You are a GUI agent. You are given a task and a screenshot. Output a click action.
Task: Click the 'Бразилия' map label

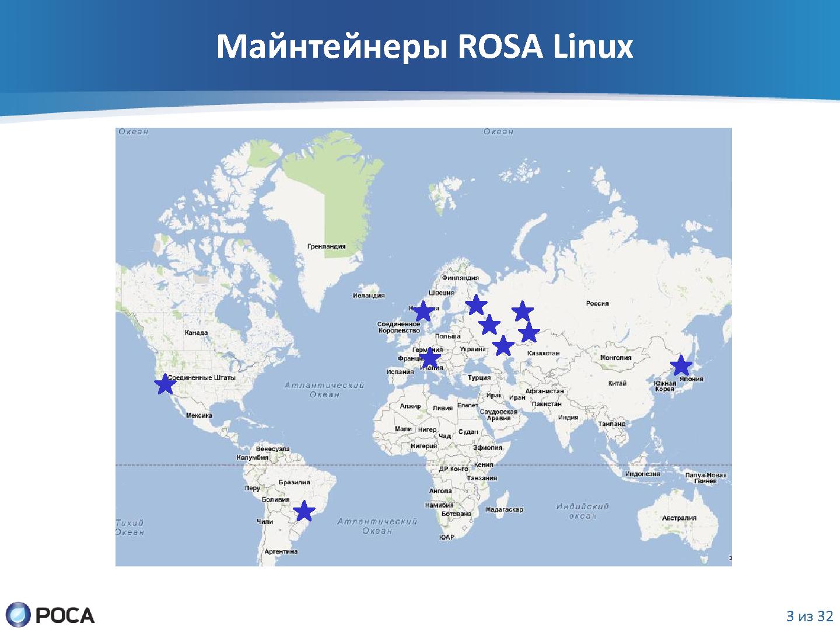tap(294, 482)
